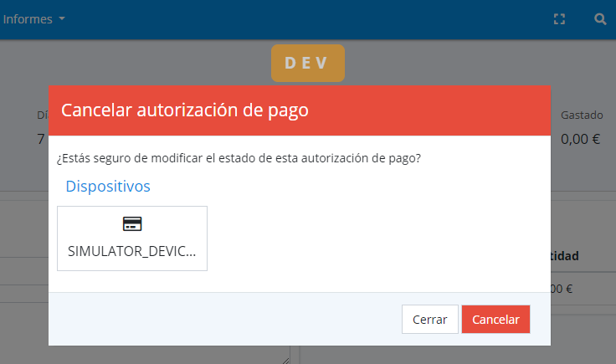This screenshot has height=364, width=616.
Task: Select the SIMULATOR_DEVIC... device label
Action: click(132, 251)
